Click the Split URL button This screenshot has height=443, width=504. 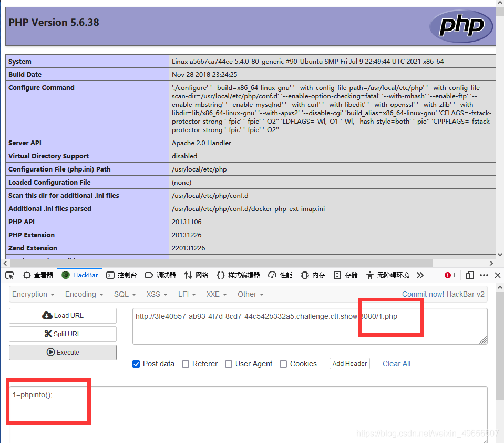pyautogui.click(x=63, y=334)
